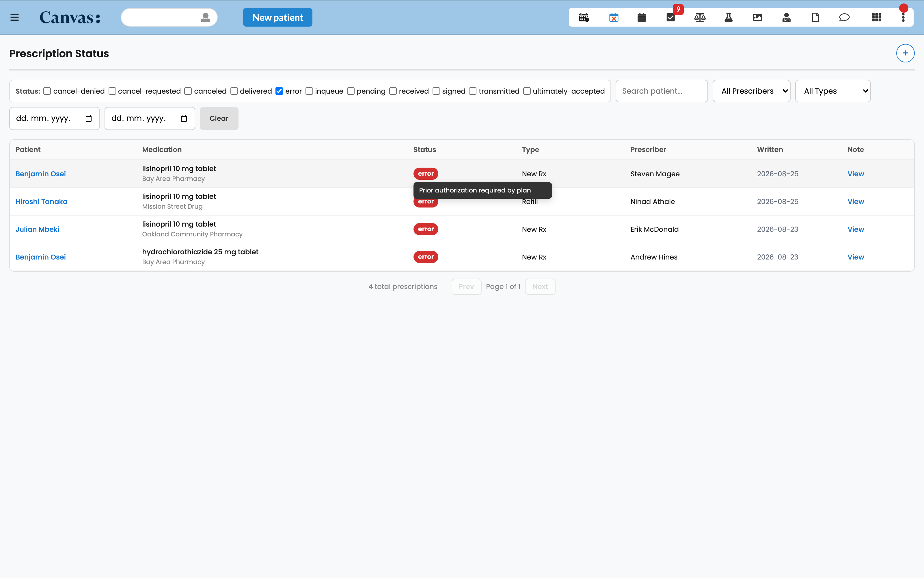
Task: Click the Patient column header
Action: [28, 150]
